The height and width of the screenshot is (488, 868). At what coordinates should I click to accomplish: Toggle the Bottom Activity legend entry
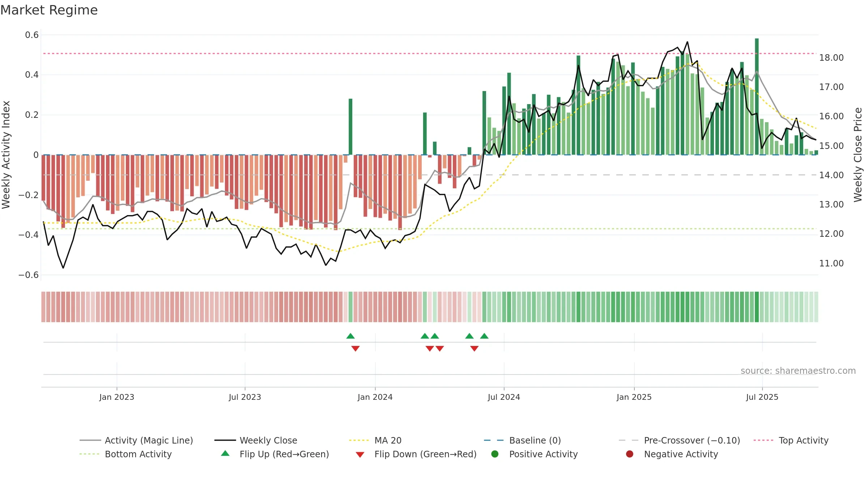click(x=125, y=454)
